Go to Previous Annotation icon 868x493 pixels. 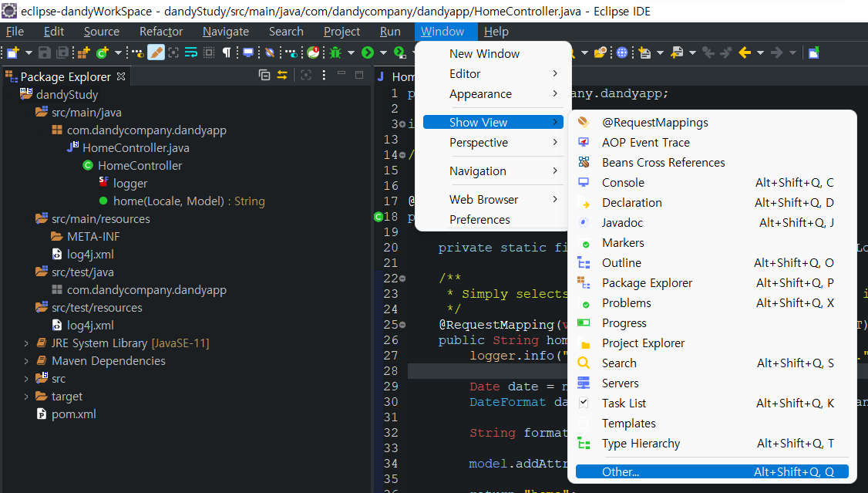(677, 52)
